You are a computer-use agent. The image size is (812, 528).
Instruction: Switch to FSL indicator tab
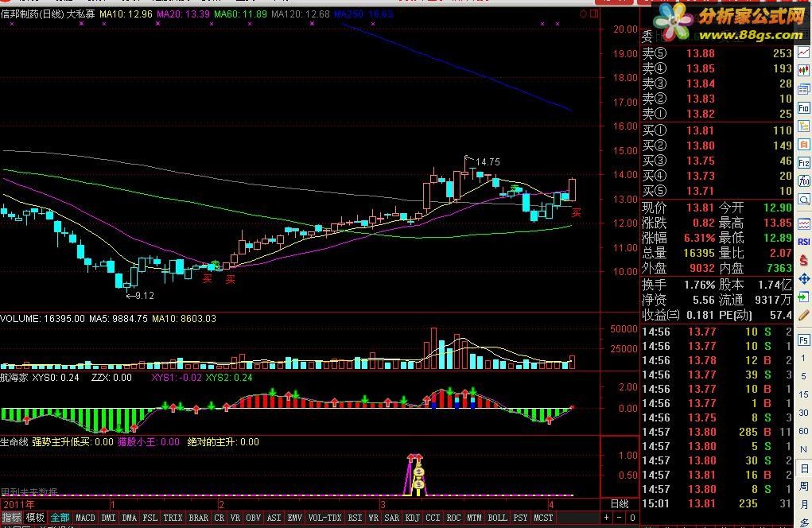(150, 518)
